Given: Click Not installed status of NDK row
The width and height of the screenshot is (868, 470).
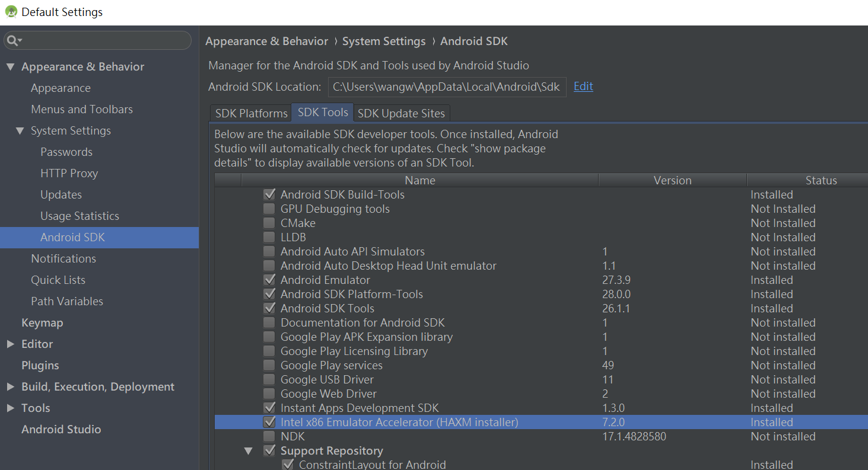Looking at the screenshot, I should point(783,436).
